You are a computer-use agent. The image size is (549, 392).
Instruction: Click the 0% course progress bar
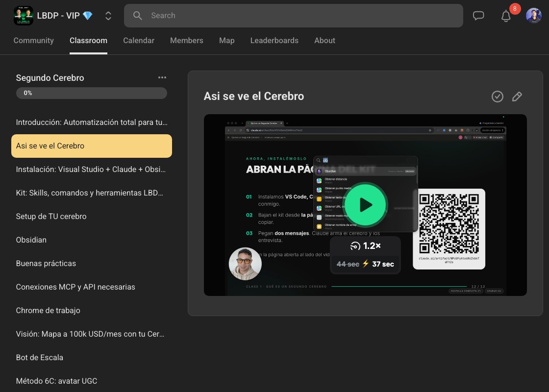(91, 93)
